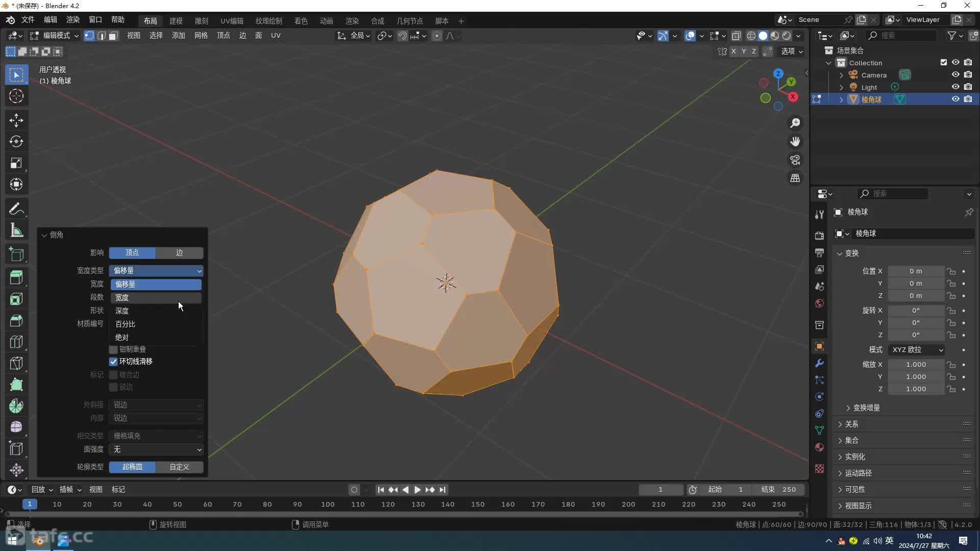Select the Annotate pencil tool
Screen dimensions: 980x551
16,209
